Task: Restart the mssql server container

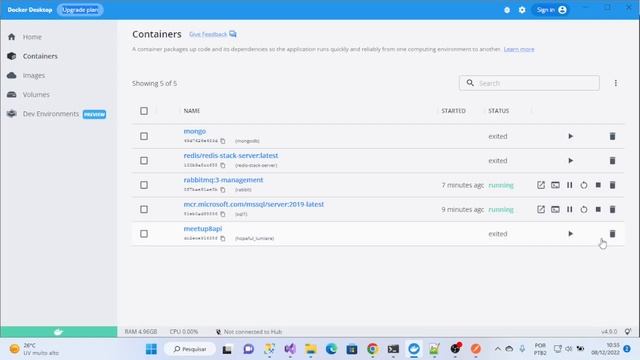Action: pyautogui.click(x=584, y=209)
